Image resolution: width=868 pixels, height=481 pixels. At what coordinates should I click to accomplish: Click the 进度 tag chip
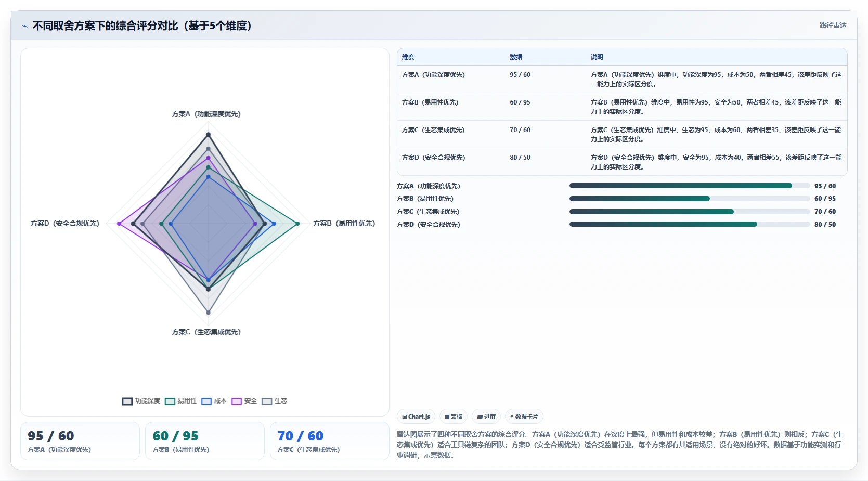[x=486, y=417]
